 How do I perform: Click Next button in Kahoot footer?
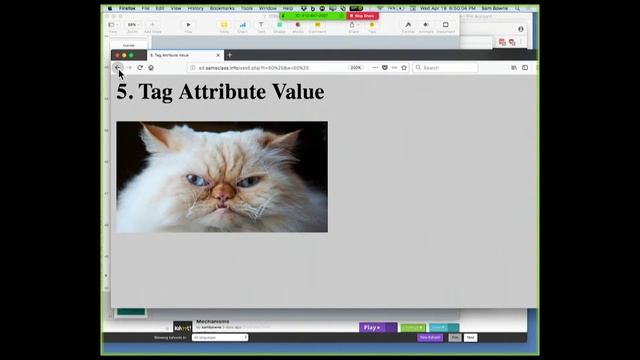point(471,338)
